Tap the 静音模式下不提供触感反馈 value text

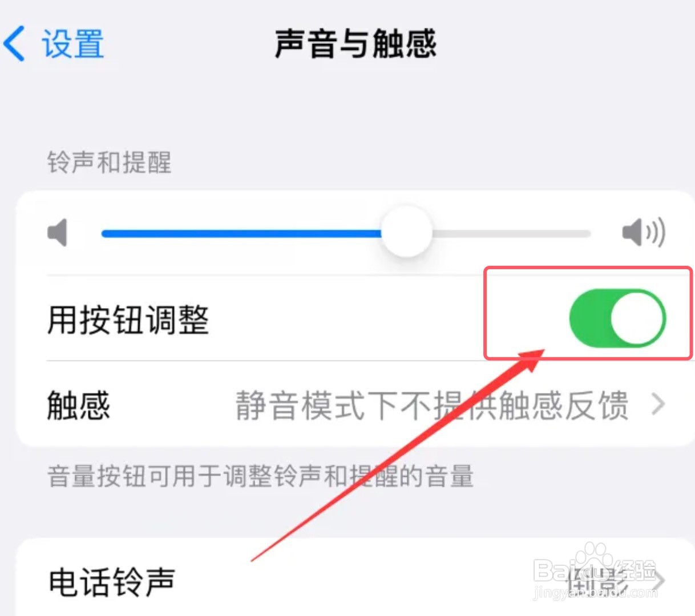click(432, 406)
